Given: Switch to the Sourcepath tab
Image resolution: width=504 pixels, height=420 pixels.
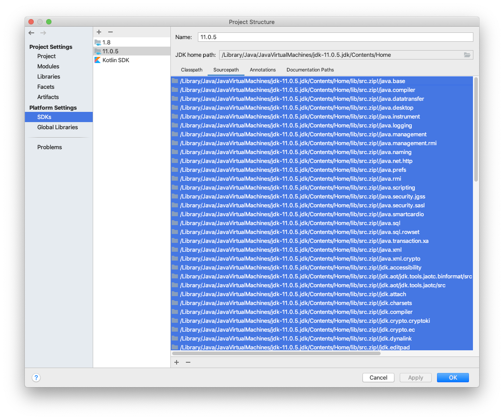Looking at the screenshot, I should [x=226, y=70].
